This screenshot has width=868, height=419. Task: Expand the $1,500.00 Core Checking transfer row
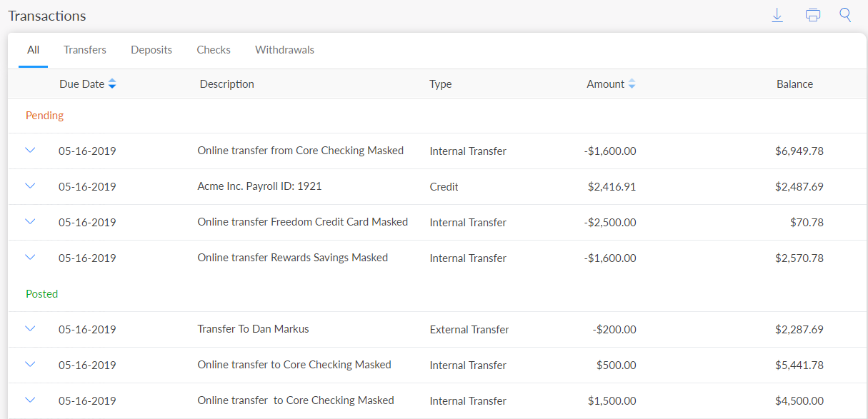click(x=30, y=400)
